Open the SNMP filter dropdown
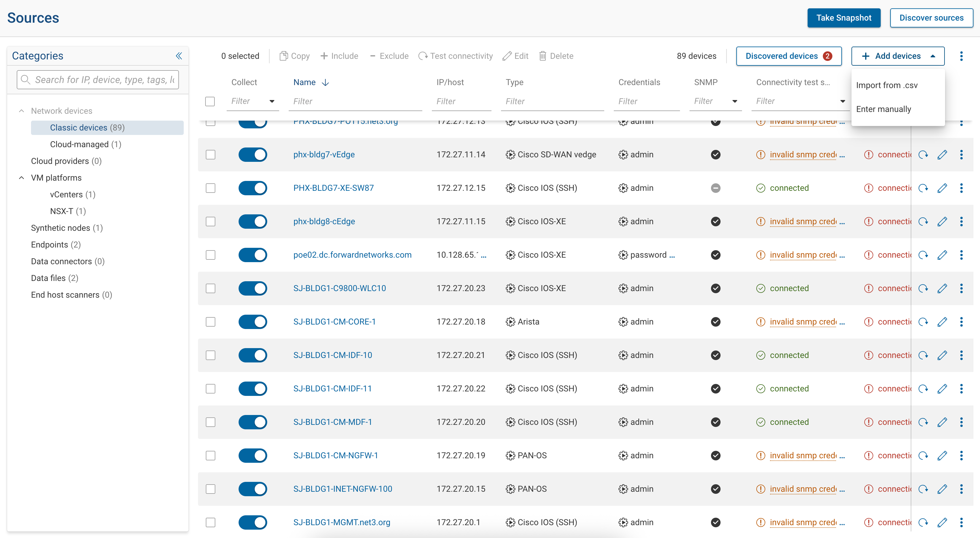The width and height of the screenshot is (980, 538). tap(734, 101)
